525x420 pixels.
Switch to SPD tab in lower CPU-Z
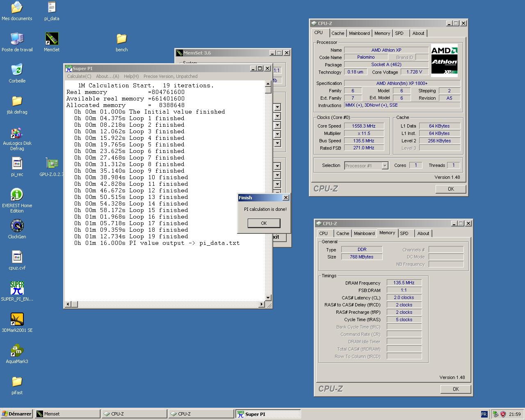pos(404,233)
